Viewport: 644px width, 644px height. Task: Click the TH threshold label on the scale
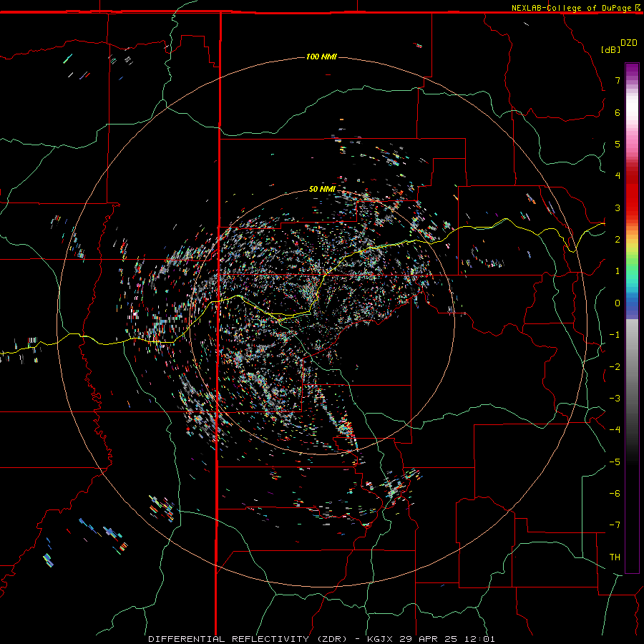click(615, 557)
